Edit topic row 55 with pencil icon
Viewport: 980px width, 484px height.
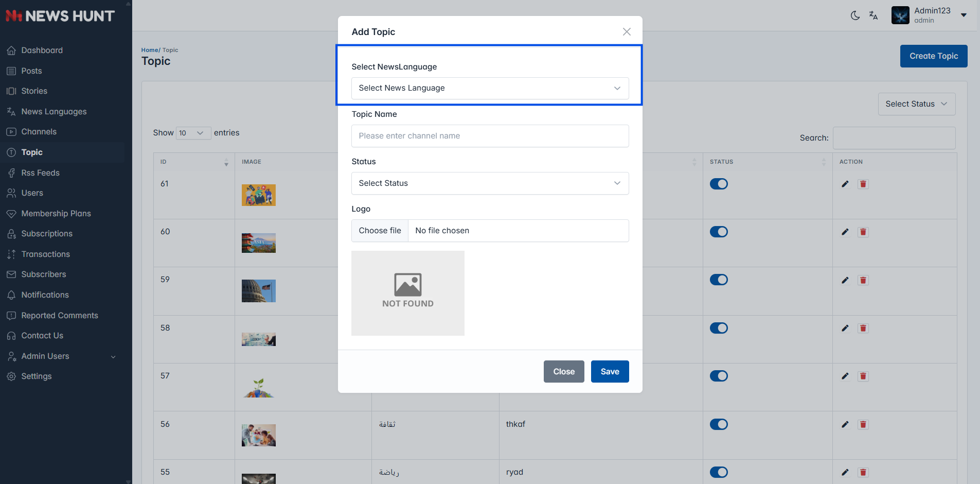pos(845,472)
